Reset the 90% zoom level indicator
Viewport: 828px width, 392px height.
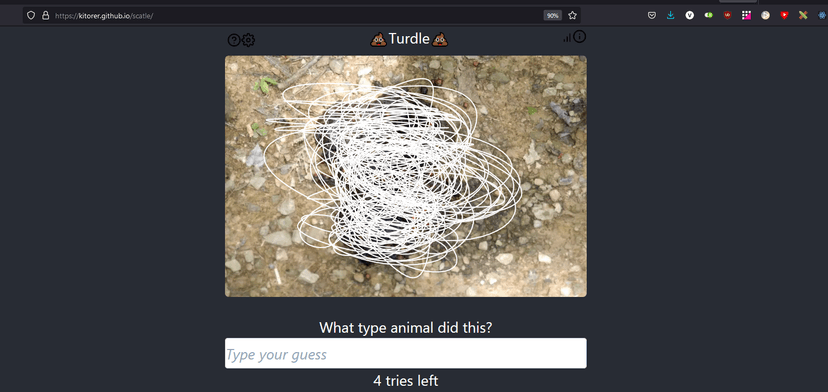tap(552, 15)
